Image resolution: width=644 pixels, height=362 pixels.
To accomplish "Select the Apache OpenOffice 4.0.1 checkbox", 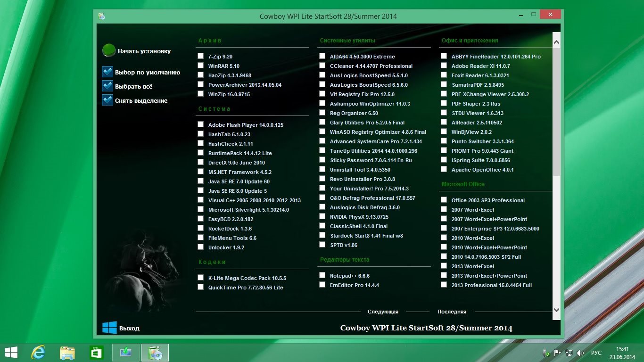I will click(x=444, y=169).
